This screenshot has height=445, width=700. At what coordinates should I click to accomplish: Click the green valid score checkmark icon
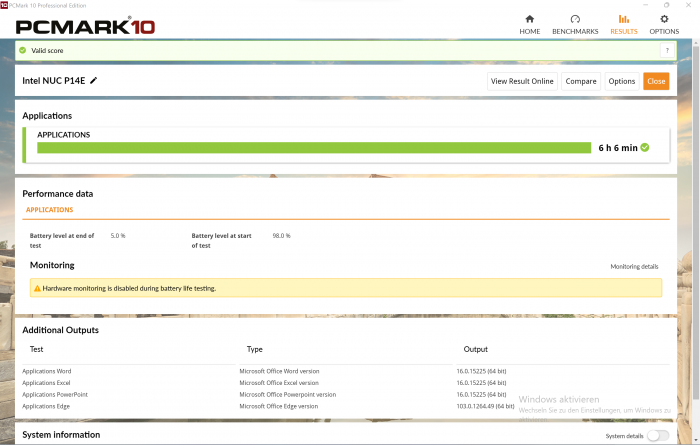coord(23,50)
